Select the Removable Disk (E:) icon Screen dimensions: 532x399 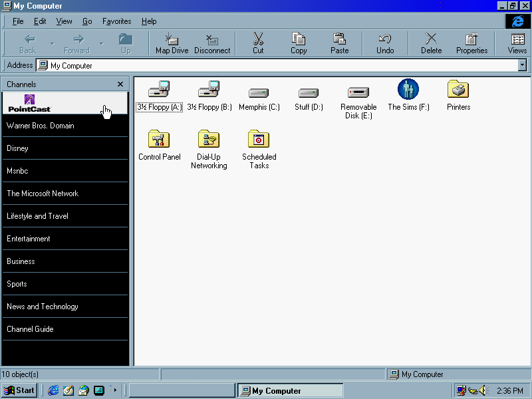(x=358, y=92)
